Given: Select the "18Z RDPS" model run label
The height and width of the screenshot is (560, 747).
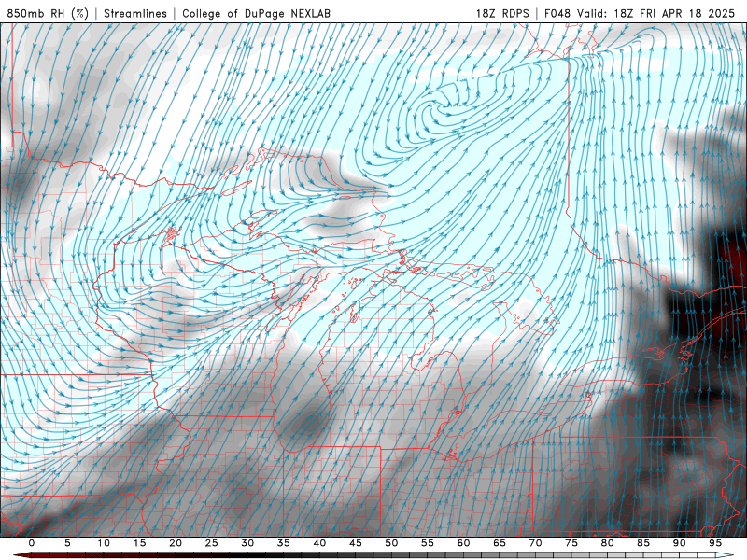Looking at the screenshot, I should point(502,13).
